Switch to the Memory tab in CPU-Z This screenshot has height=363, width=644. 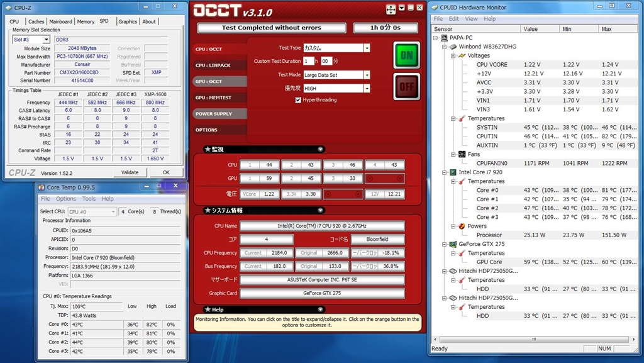pyautogui.click(x=86, y=22)
